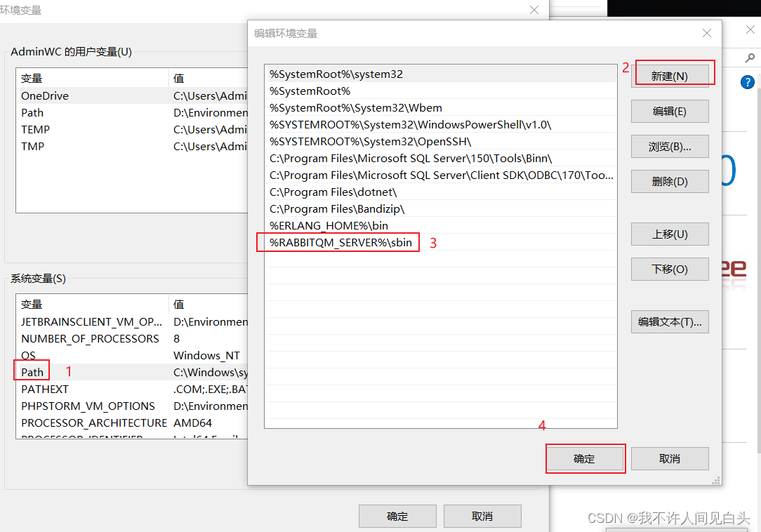
Task: Click 变量 column header in system variables
Action: click(x=92, y=305)
